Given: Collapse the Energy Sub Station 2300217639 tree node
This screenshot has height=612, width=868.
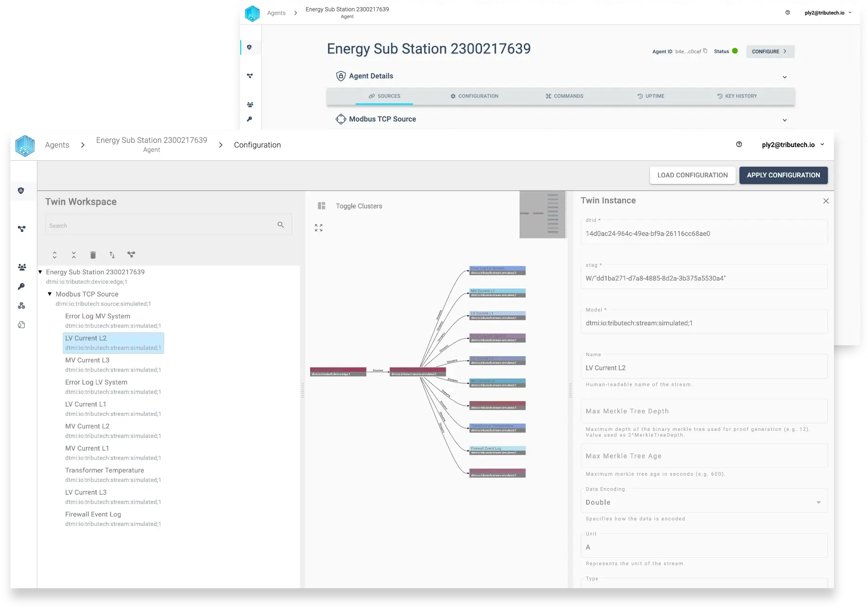Looking at the screenshot, I should click(x=41, y=272).
